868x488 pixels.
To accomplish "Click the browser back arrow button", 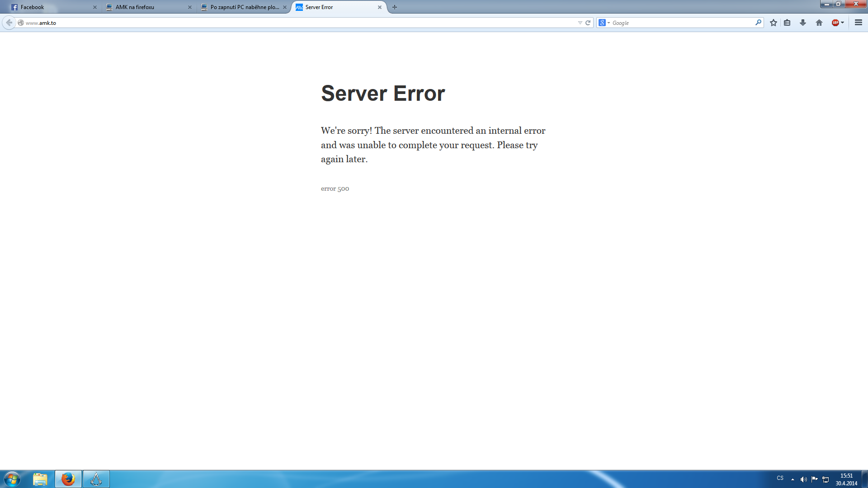I will point(9,23).
